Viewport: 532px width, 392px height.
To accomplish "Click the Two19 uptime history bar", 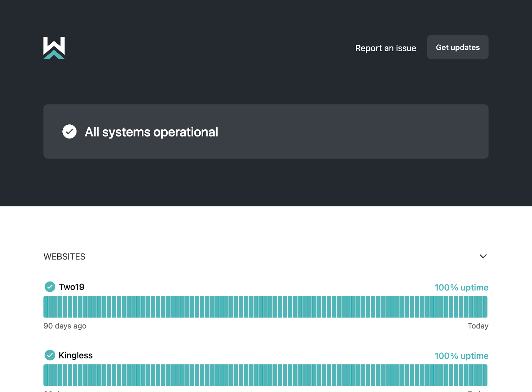I will click(265, 307).
